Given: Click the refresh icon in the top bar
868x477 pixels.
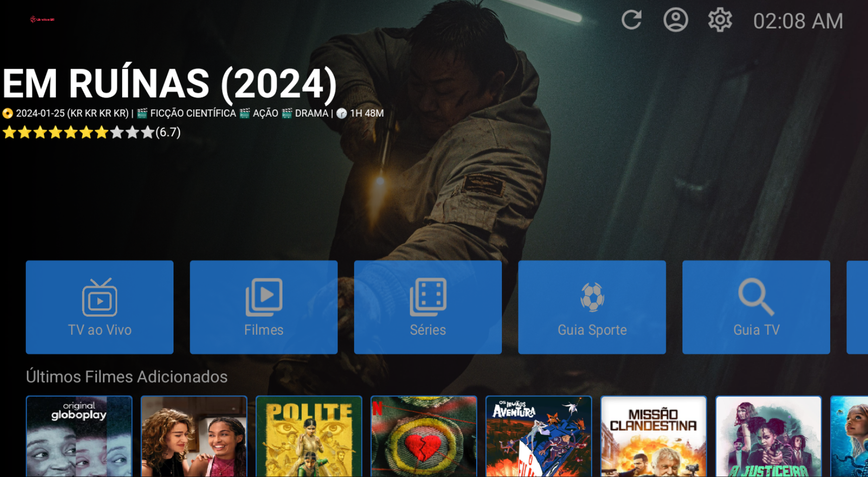Looking at the screenshot, I should coord(631,21).
